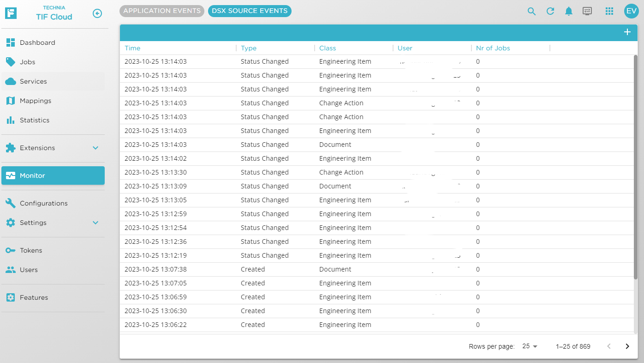Click the monitor screen icon in top bar
This screenshot has width=644, height=363.
(x=587, y=12)
